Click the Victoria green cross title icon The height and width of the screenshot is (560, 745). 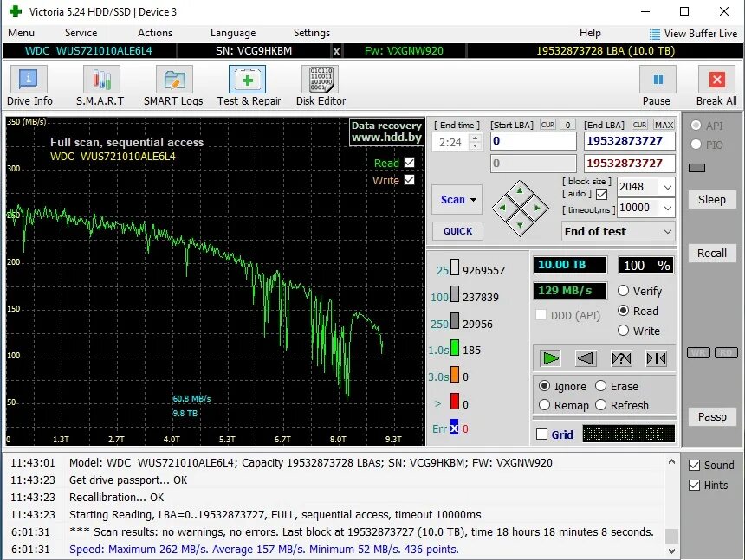pos(16,11)
